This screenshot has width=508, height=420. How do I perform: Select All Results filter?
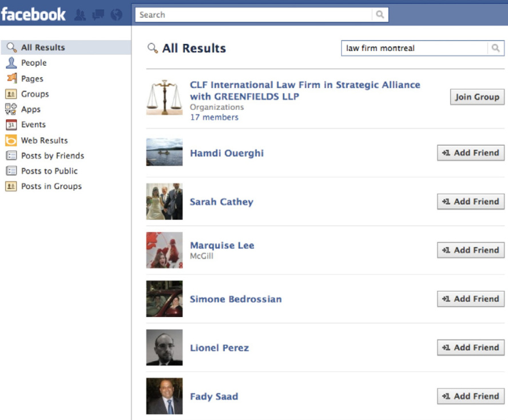tap(66, 47)
